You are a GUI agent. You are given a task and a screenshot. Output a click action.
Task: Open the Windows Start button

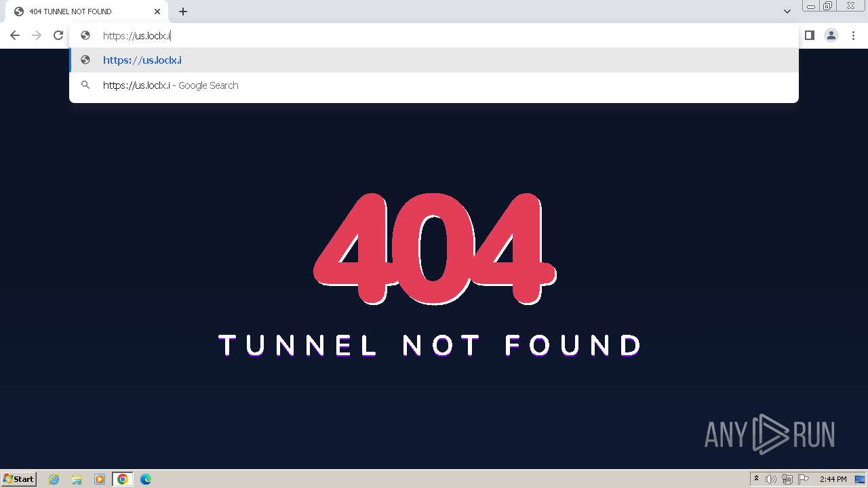pyautogui.click(x=19, y=479)
